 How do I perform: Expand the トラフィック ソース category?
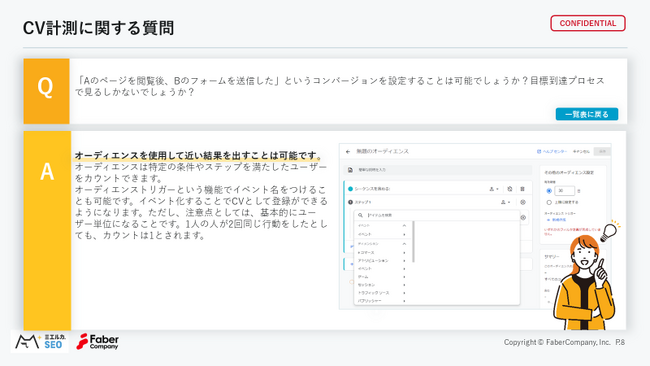pyautogui.click(x=381, y=293)
